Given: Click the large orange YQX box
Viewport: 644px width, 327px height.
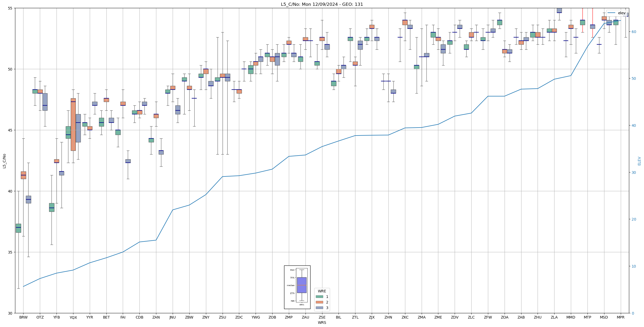Looking at the screenshot, I should (x=73, y=125).
